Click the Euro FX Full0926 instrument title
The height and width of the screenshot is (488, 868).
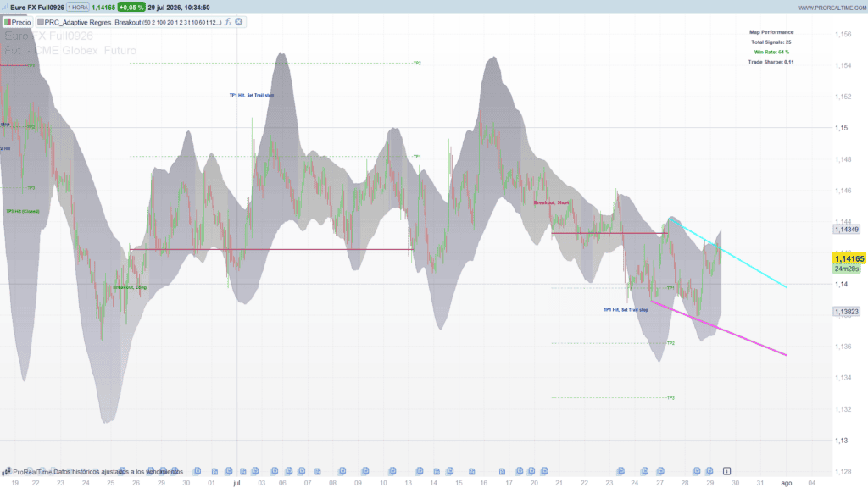tap(37, 7)
